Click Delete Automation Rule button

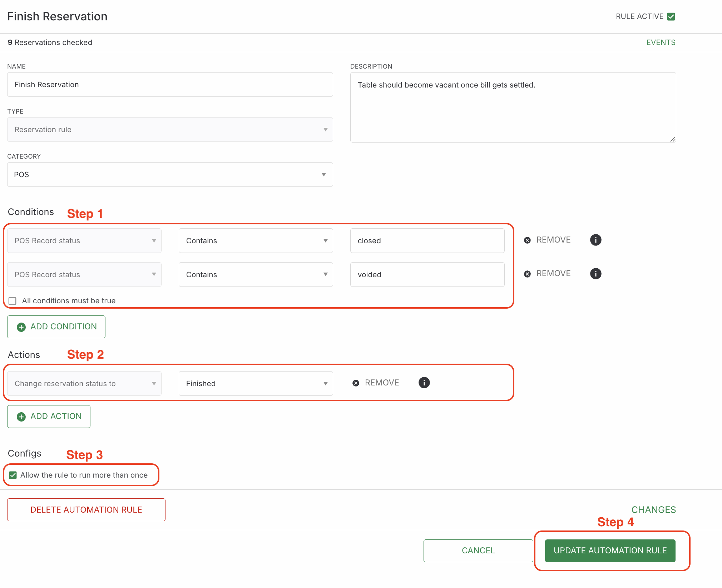pos(86,510)
